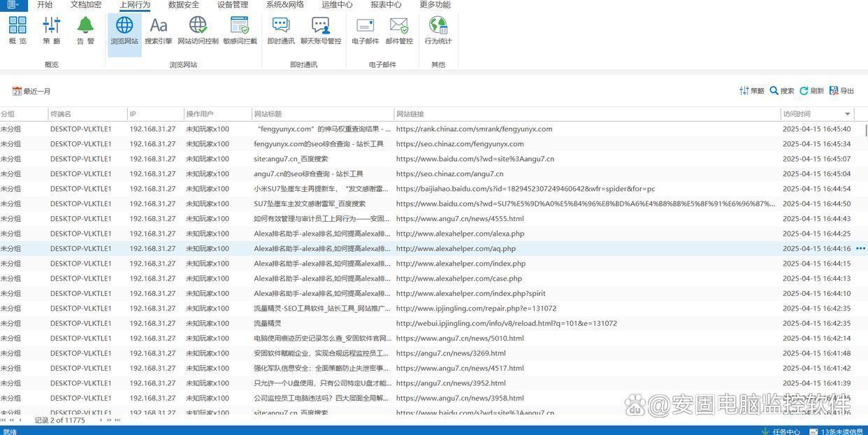This screenshot has height=435, width=868.
Task: Select the 搜索引擎 search engine tool
Action: click(x=159, y=30)
